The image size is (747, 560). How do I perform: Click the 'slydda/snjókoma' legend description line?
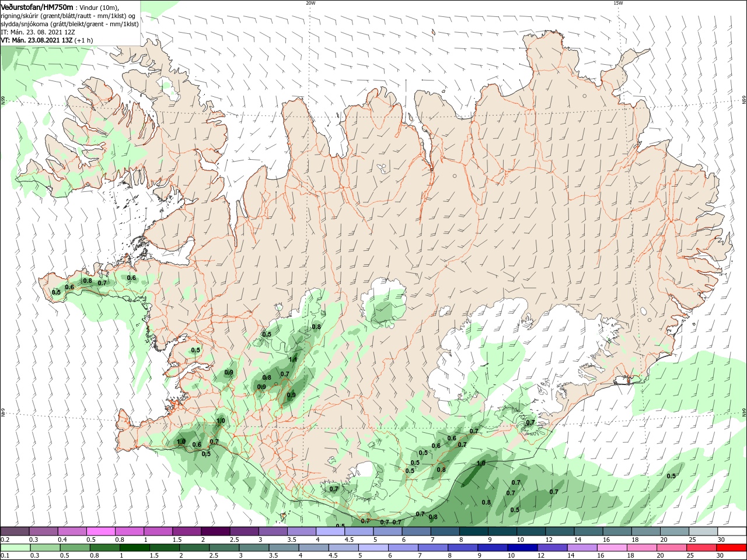[69, 24]
